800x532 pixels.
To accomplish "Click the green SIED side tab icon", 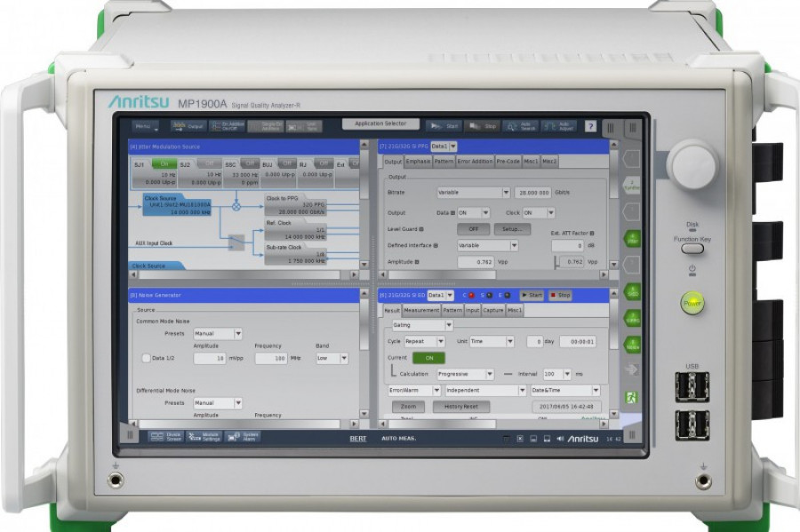I will 632,292.
